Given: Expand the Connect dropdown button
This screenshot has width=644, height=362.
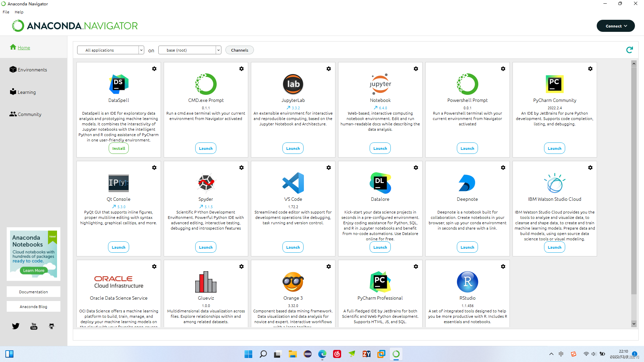Looking at the screenshot, I should 615,26.
